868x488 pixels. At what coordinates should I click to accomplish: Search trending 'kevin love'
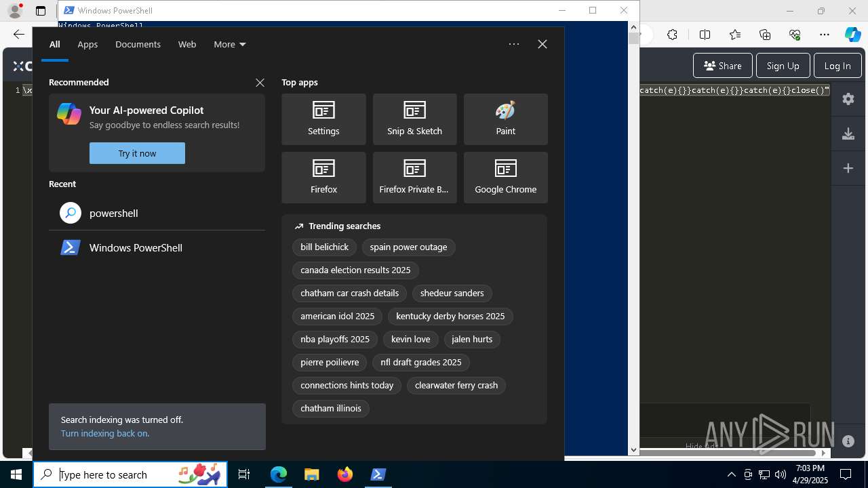pos(410,340)
